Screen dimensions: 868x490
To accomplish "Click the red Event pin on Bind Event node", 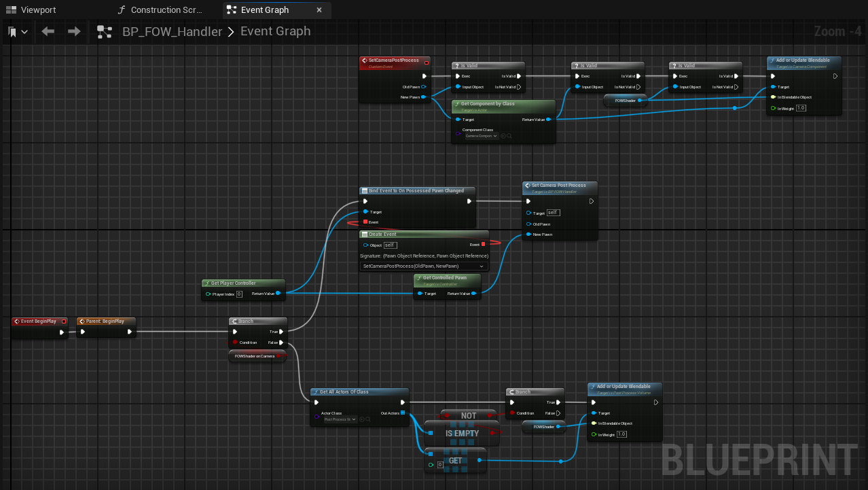I will 365,222.
